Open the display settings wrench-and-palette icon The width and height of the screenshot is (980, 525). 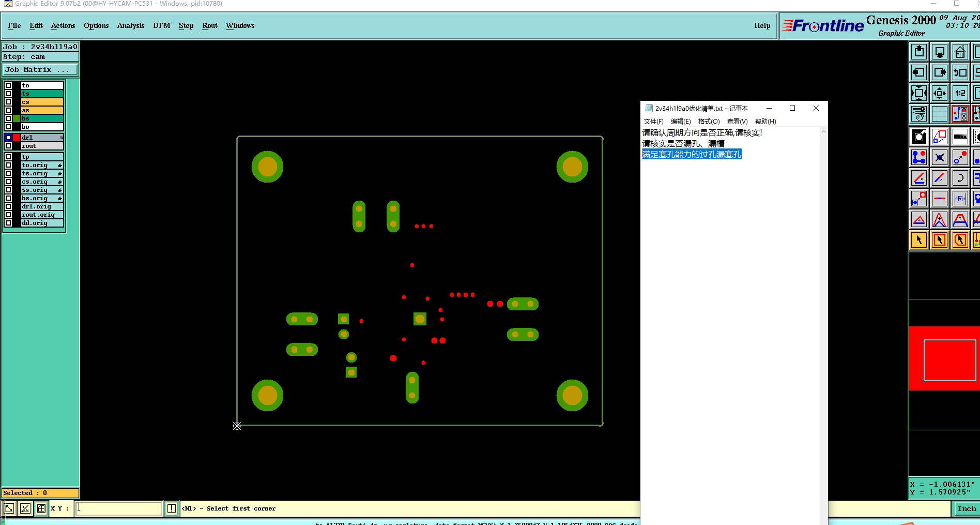pyautogui.click(x=919, y=114)
